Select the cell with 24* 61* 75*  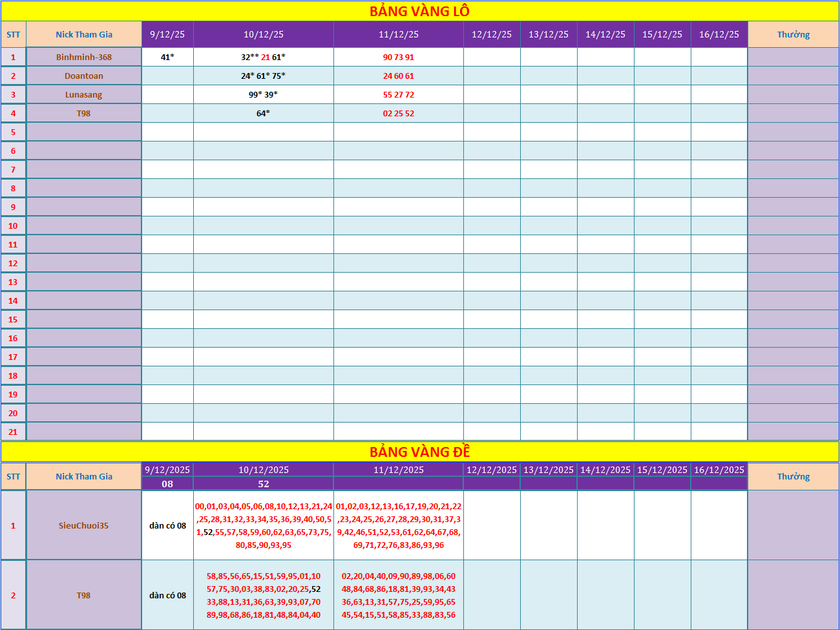coord(263,76)
